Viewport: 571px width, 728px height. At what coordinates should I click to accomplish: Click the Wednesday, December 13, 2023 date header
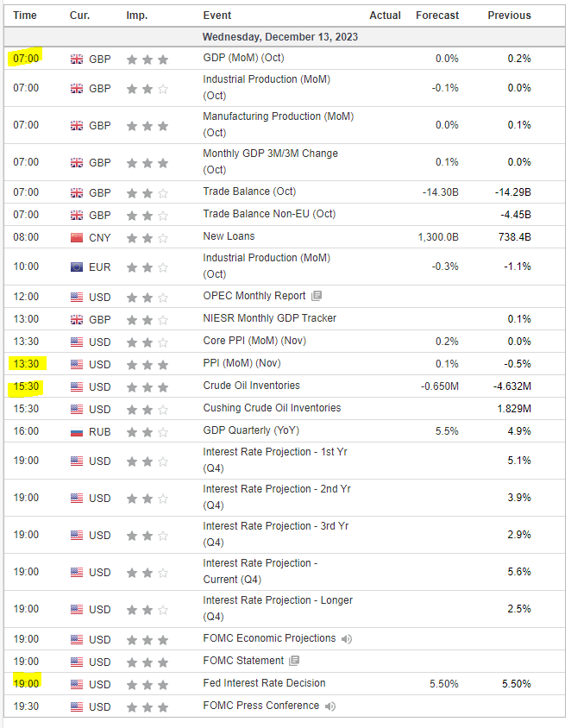pos(280,37)
